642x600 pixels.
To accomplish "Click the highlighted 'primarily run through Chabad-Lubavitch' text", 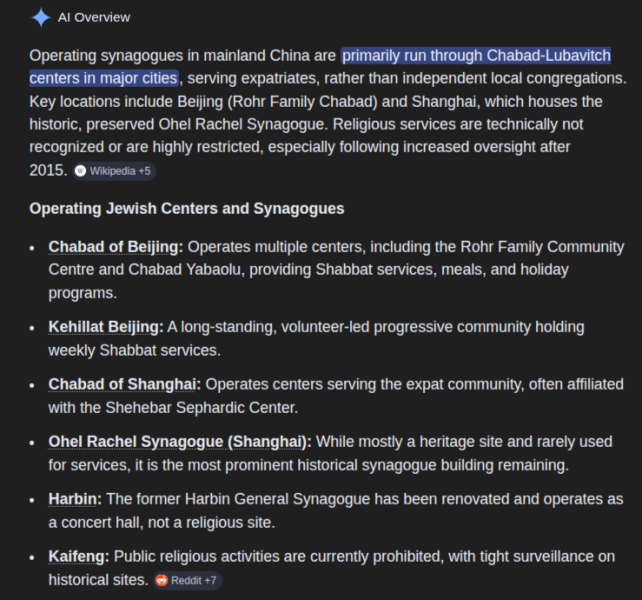I will coord(476,55).
